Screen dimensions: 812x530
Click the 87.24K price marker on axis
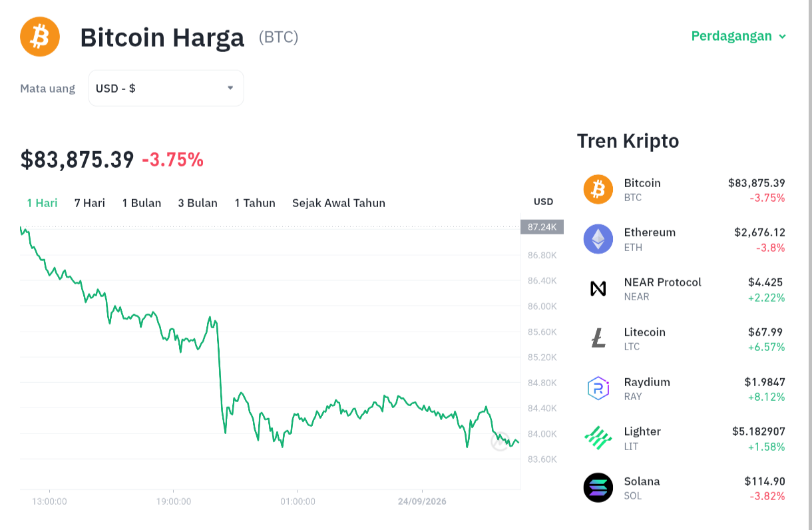(x=542, y=227)
